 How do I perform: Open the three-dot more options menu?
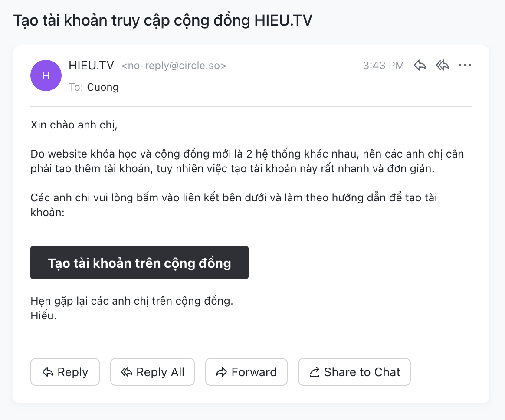pos(465,66)
